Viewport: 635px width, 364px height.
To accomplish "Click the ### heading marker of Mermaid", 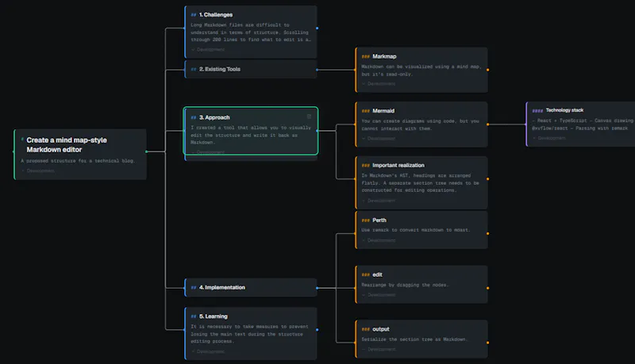I will click(366, 111).
